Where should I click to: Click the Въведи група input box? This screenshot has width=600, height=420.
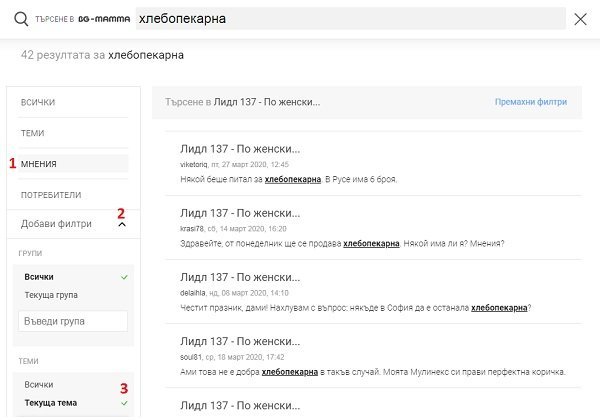tap(73, 321)
